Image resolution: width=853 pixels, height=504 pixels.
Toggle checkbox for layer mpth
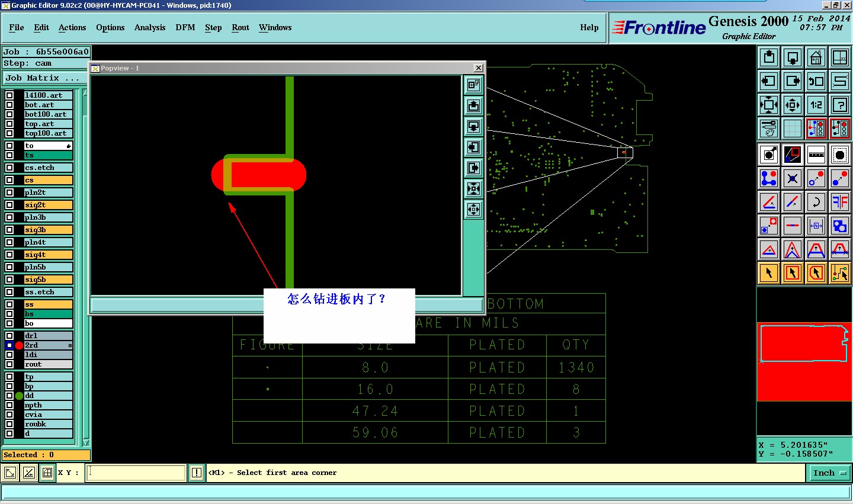point(9,405)
